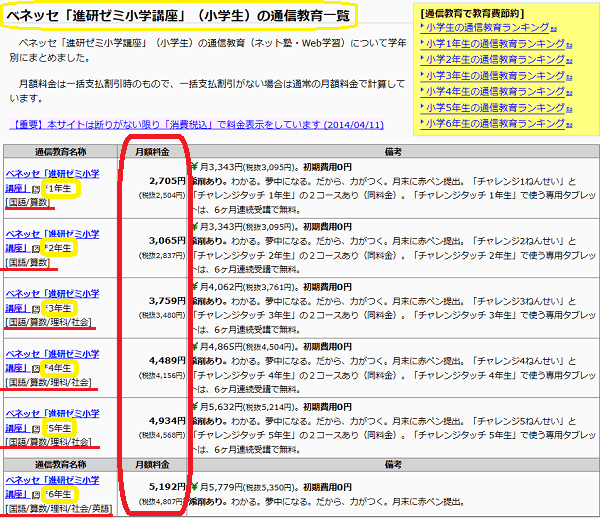Screen dimensions: 600x518
Task: Click the price 3,065円
Action: point(167,241)
